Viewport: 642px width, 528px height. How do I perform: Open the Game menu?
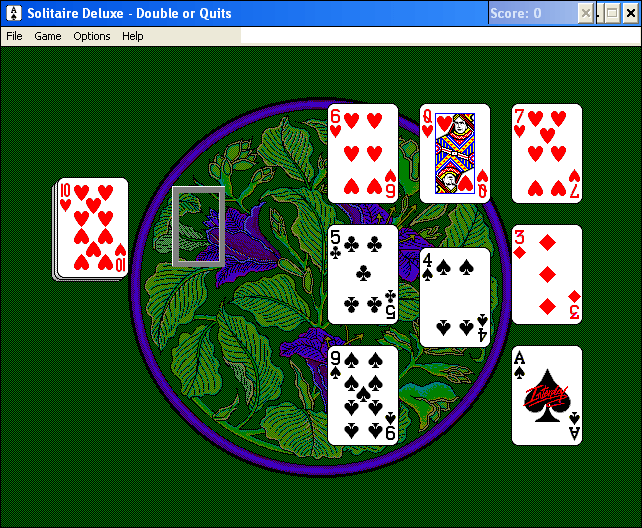point(47,36)
